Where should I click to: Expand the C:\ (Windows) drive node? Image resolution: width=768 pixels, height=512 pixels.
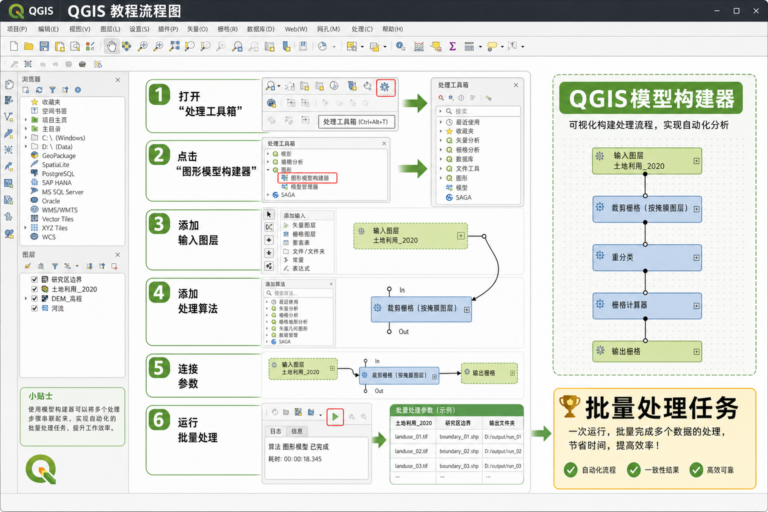26,138
